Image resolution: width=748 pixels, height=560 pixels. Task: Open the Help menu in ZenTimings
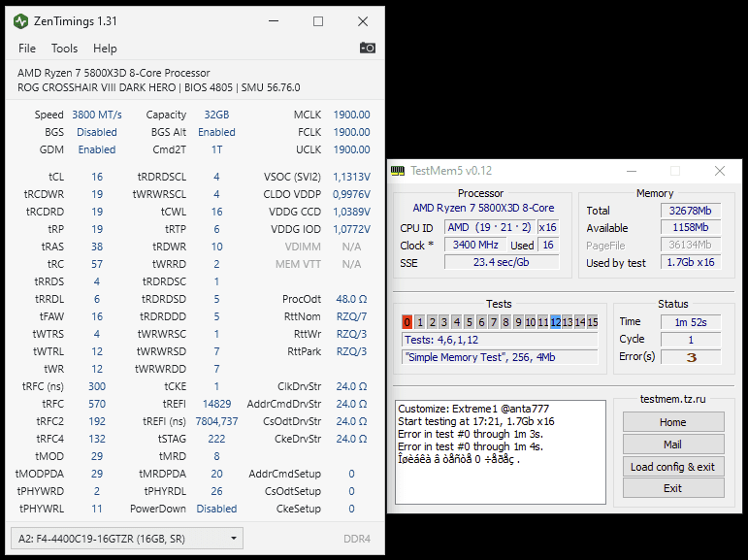(x=105, y=49)
